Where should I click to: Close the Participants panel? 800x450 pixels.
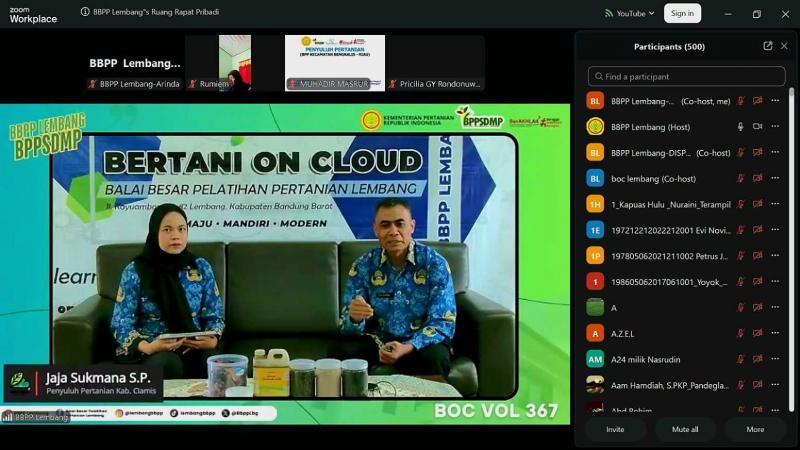click(x=784, y=46)
